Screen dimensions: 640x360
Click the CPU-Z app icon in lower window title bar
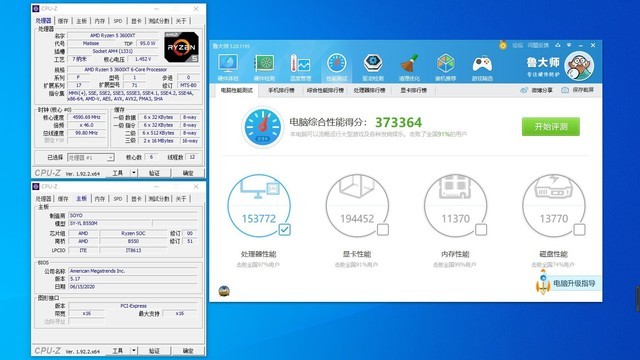[36, 187]
